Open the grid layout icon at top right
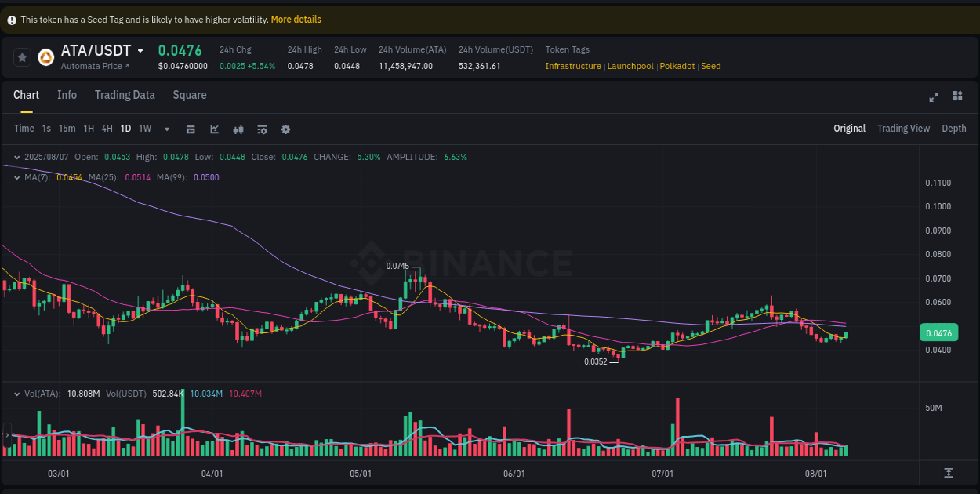The image size is (980, 494). [x=957, y=96]
